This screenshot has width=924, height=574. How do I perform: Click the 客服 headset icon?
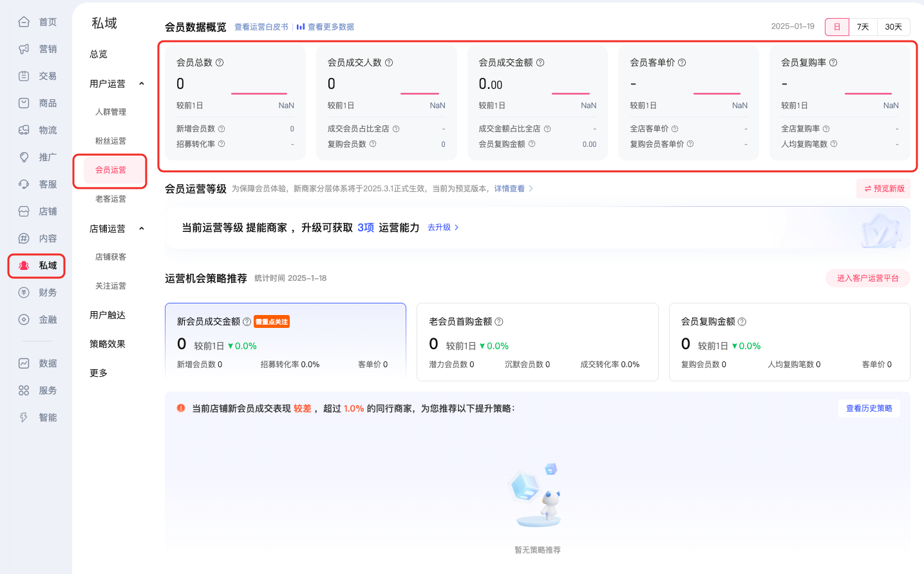coord(24,184)
